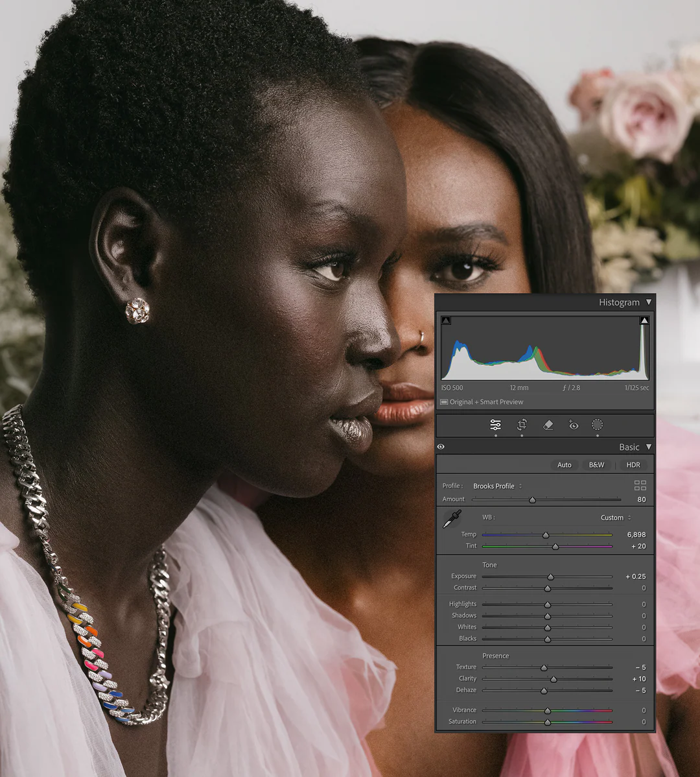This screenshot has height=777, width=700.
Task: Open the Crop overlay tool
Action: [x=522, y=425]
